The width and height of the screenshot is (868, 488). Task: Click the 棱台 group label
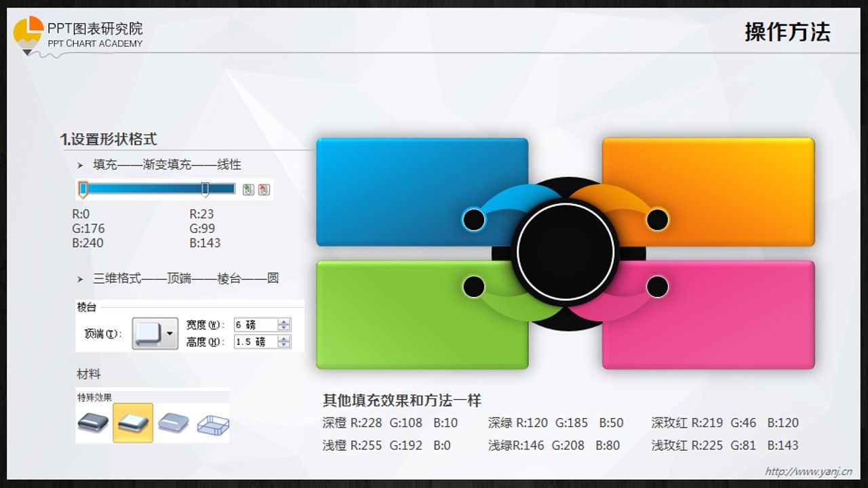87,307
